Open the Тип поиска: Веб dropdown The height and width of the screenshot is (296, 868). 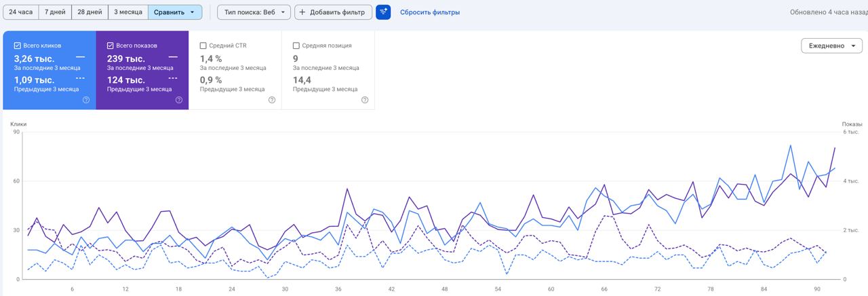(254, 12)
